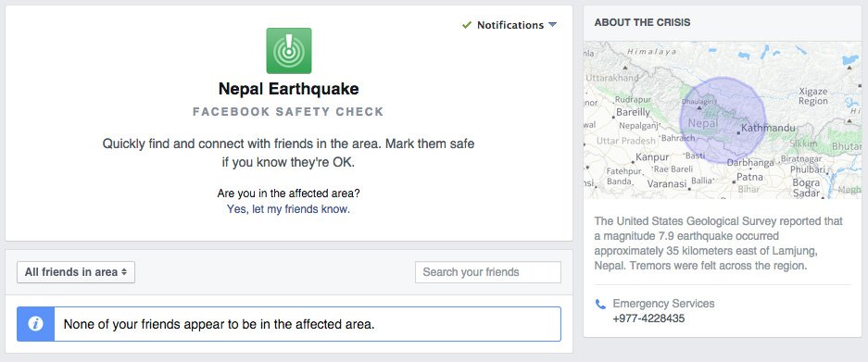Click the up-down arrows on the friends filter

click(x=124, y=272)
